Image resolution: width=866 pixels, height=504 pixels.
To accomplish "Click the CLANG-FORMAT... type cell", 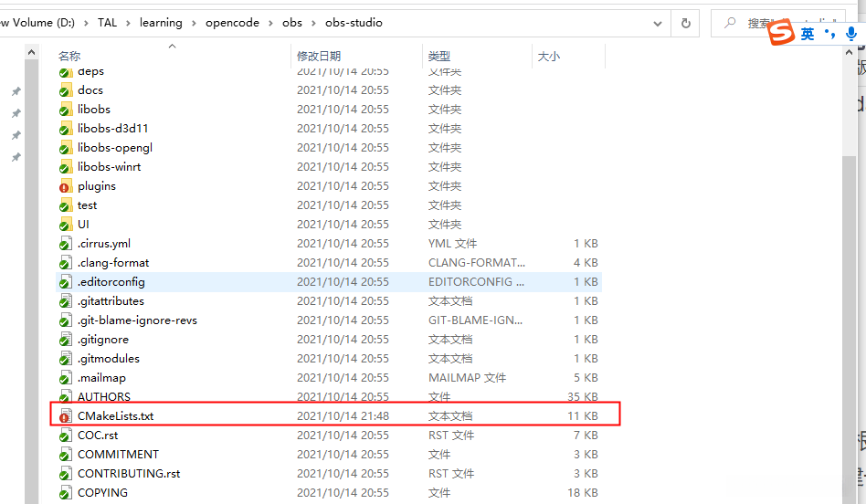I will (x=477, y=263).
